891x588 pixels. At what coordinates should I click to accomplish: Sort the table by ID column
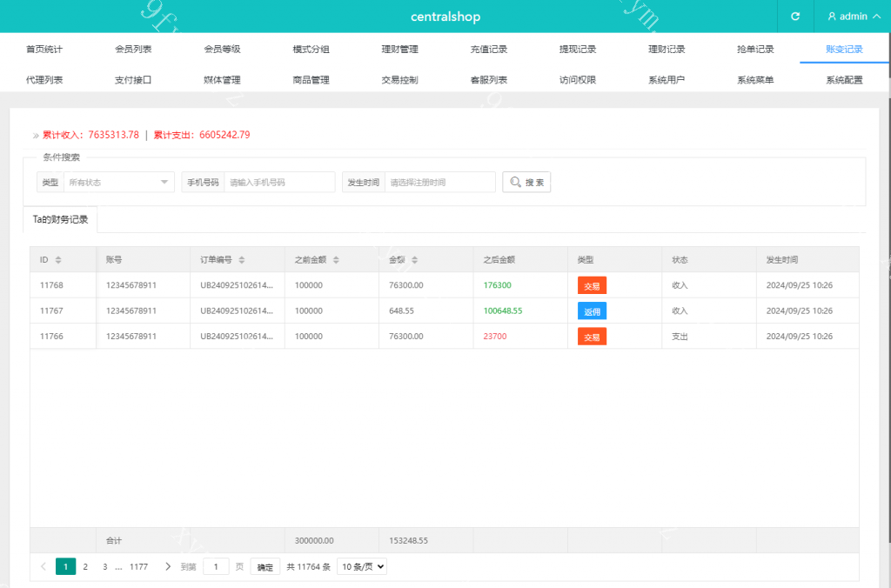[x=58, y=259]
